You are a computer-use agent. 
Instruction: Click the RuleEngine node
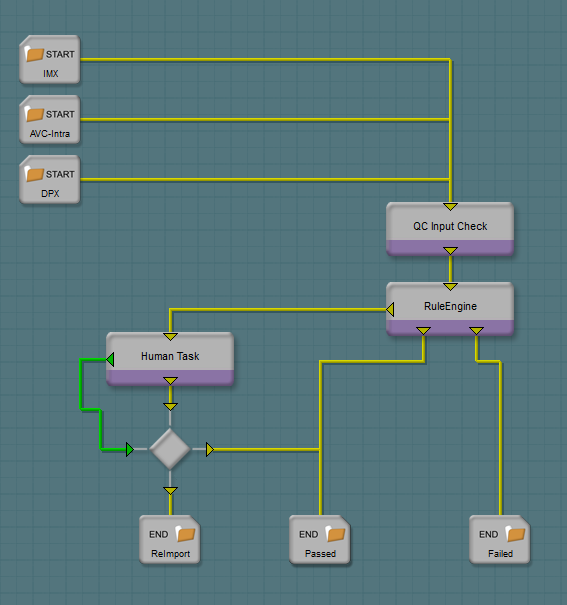pyautogui.click(x=450, y=309)
